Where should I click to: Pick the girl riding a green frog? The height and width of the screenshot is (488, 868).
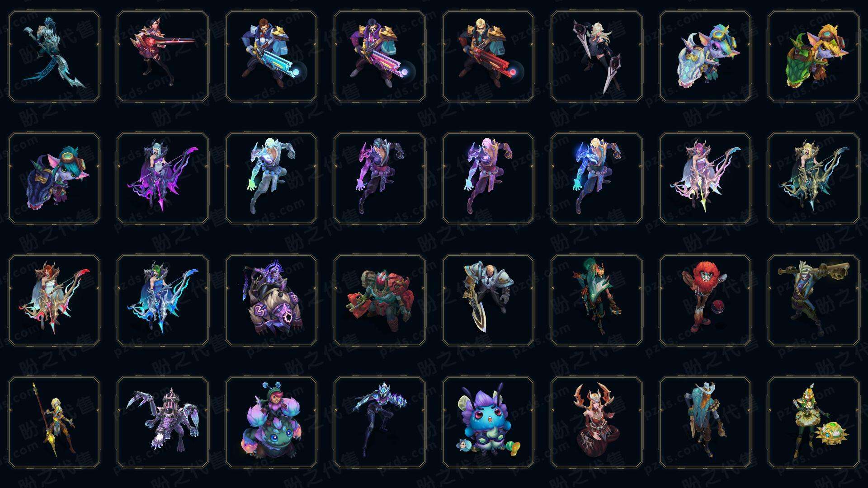(271, 422)
